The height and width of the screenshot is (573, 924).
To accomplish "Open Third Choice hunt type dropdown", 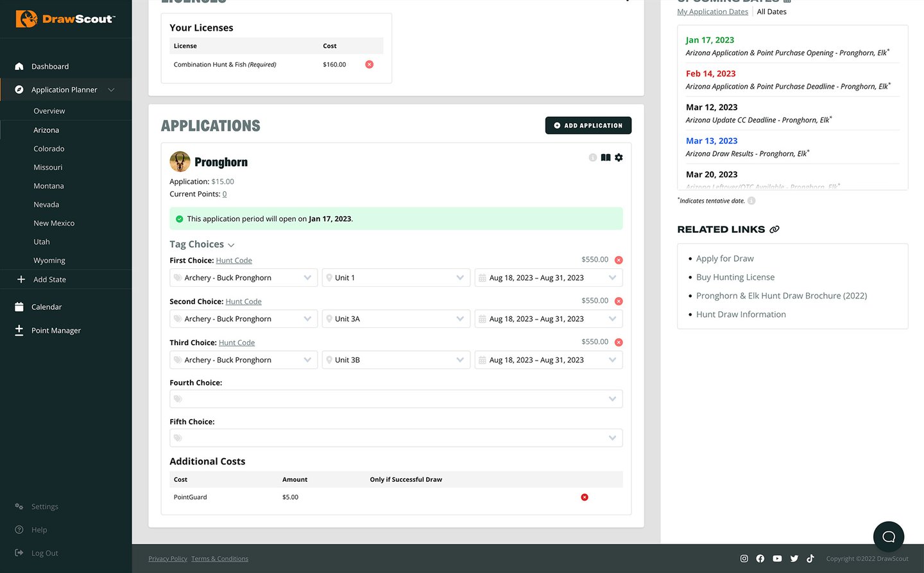I will [244, 360].
